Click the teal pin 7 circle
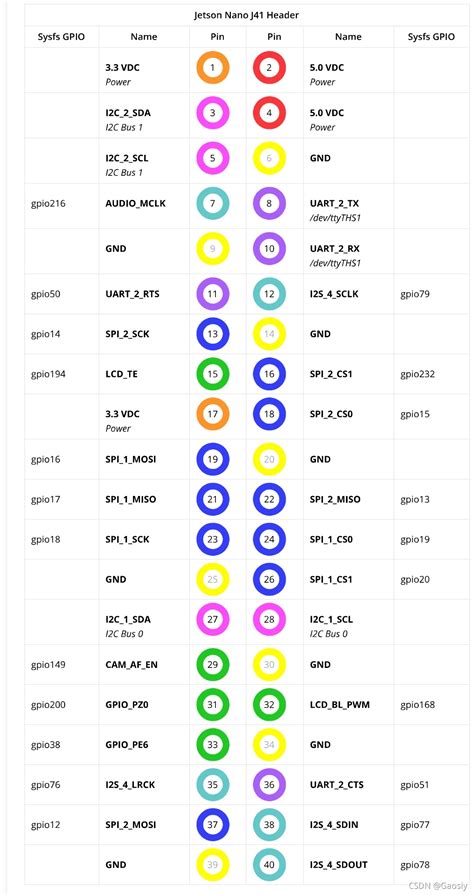This screenshot has height=895, width=474. click(x=212, y=203)
